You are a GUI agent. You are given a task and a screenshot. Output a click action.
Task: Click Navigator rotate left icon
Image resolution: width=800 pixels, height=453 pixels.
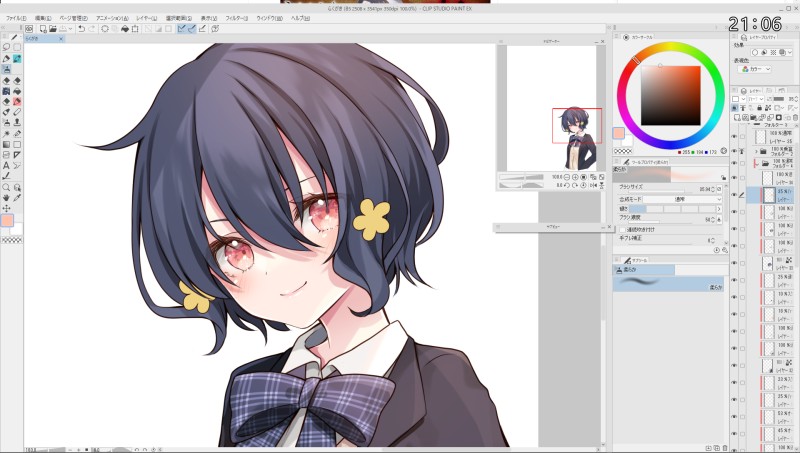(567, 186)
